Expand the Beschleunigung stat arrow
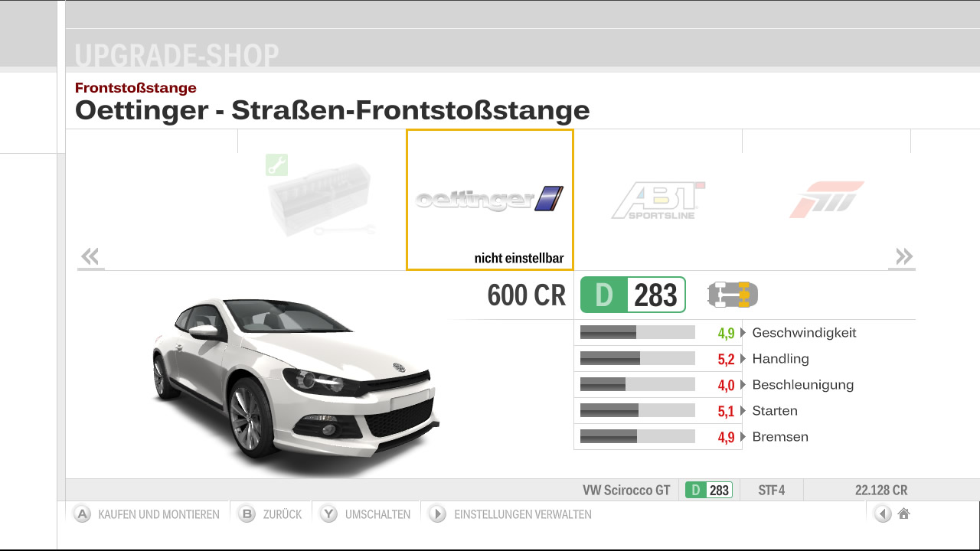The width and height of the screenshot is (980, 551). pos(743,385)
